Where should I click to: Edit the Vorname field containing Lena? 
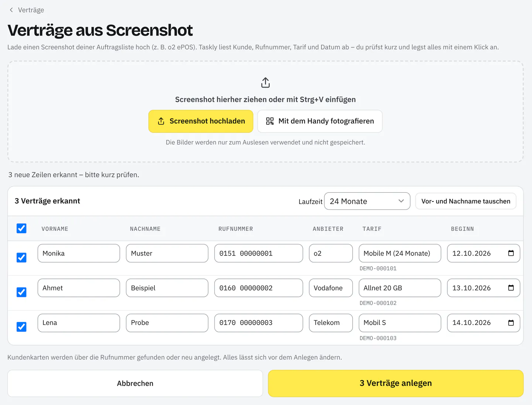pyautogui.click(x=79, y=323)
